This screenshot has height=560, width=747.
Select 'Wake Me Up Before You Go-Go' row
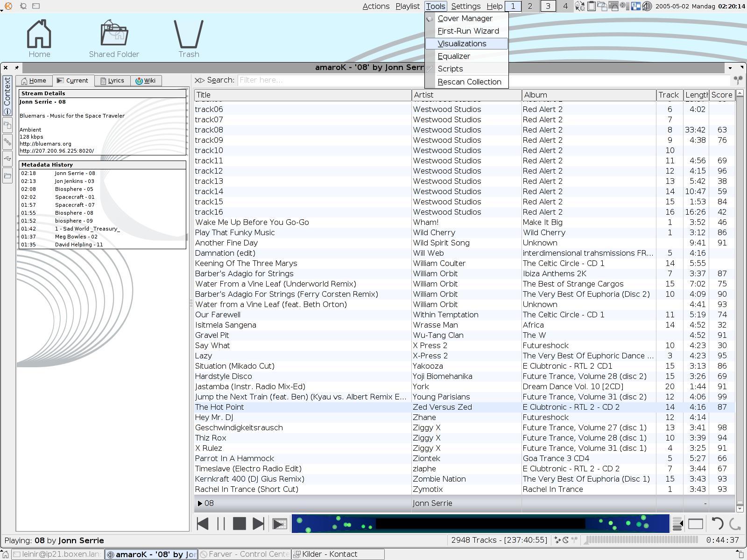(464, 222)
